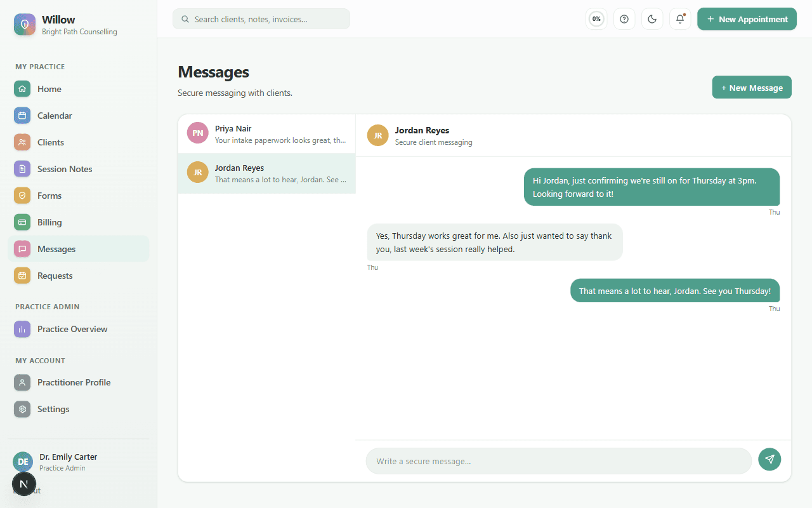View the Practice Overview page

click(79, 329)
